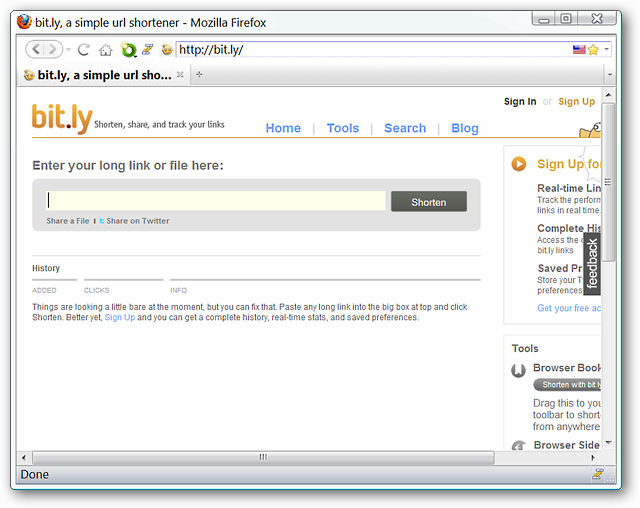Go back with the browser Back arrow
The height and width of the screenshot is (508, 640).
[x=36, y=50]
